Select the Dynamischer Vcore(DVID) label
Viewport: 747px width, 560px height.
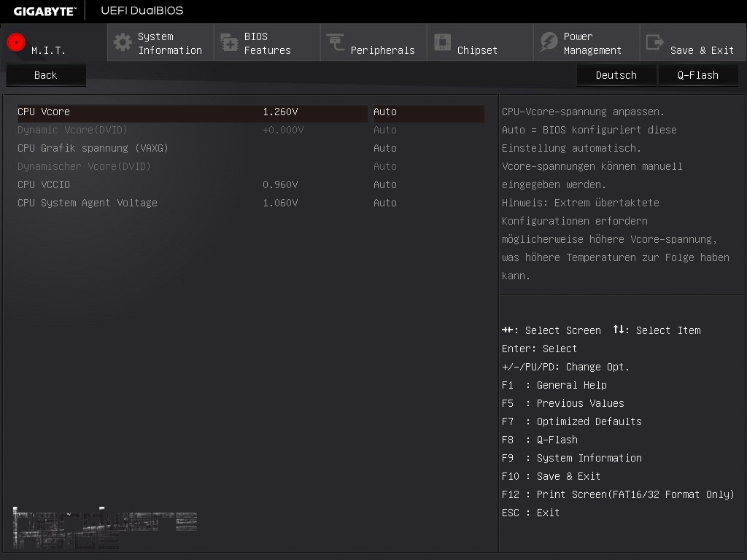click(x=84, y=167)
